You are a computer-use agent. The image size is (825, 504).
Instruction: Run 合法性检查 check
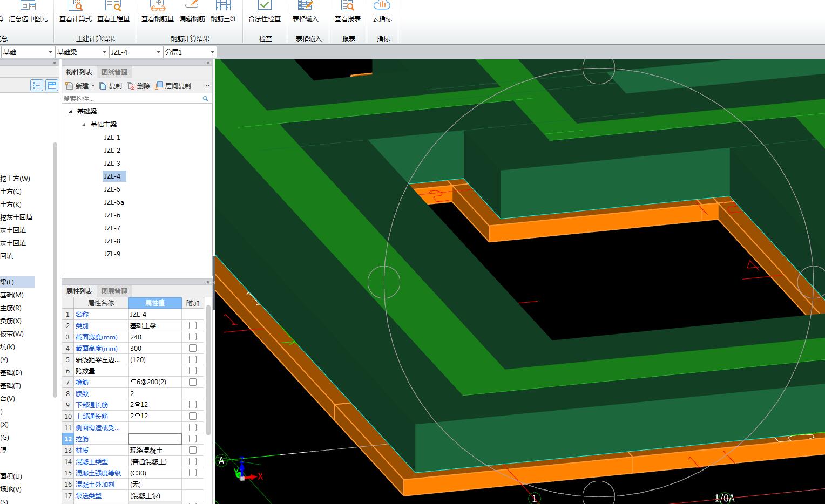coord(265,12)
